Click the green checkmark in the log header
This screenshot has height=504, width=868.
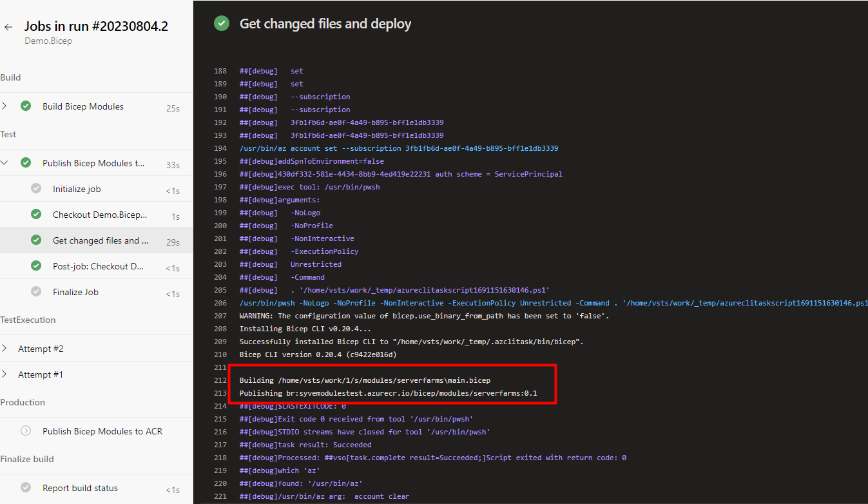pos(221,23)
